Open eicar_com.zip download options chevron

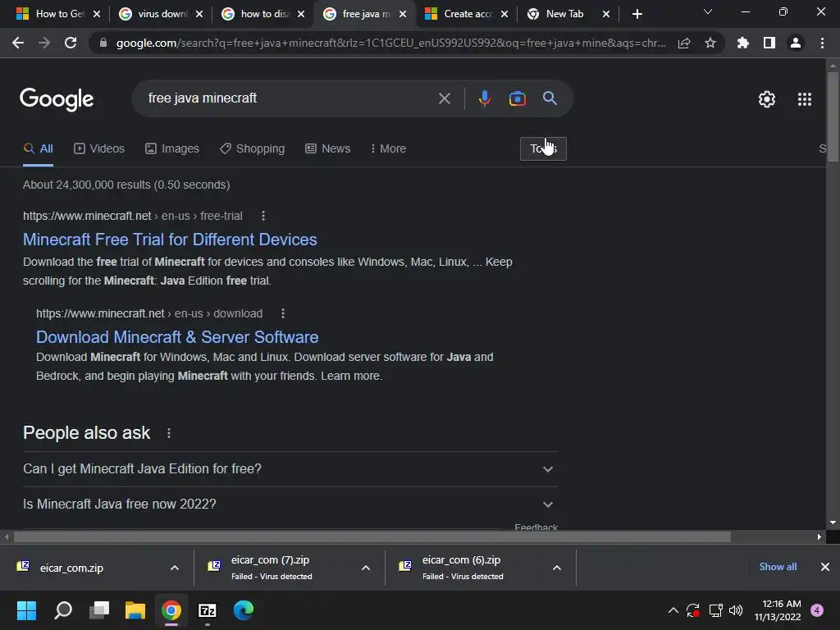click(x=175, y=568)
